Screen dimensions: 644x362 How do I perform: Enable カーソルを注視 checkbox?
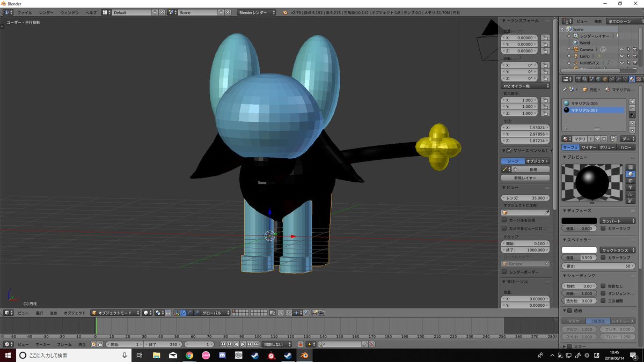pyautogui.click(x=504, y=220)
